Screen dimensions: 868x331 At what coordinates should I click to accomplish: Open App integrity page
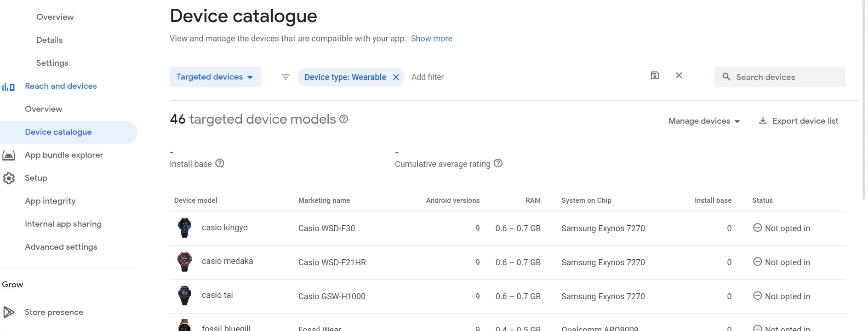pyautogui.click(x=50, y=201)
